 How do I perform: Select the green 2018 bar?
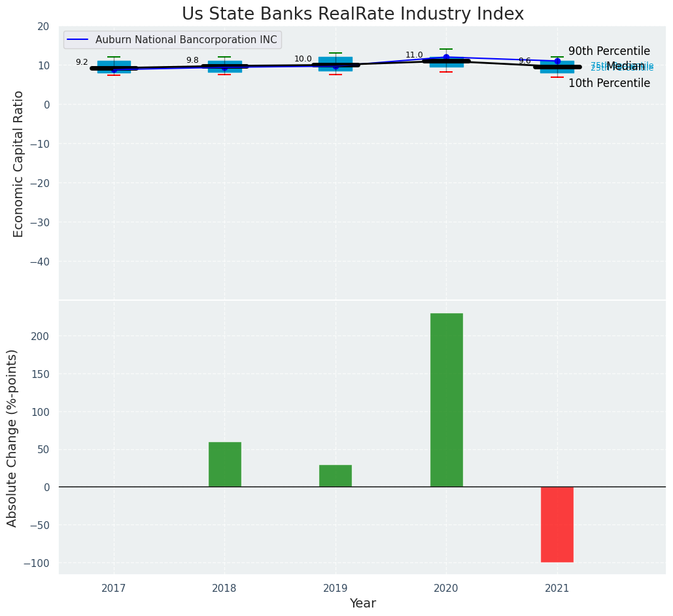point(224,464)
